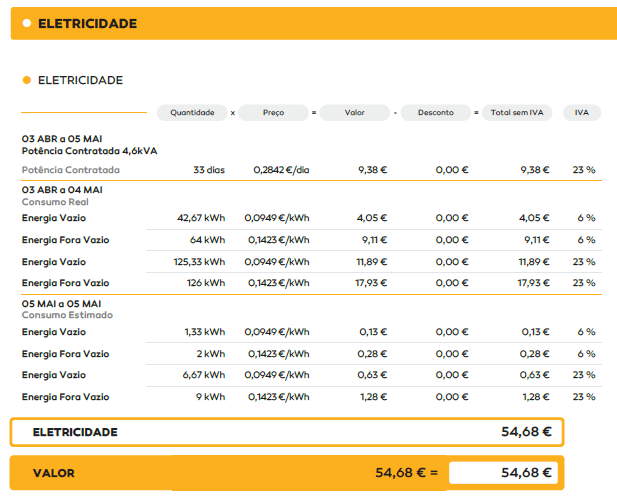This screenshot has height=498, width=617.
Task: Select the Quantidade column header
Action: point(192,113)
